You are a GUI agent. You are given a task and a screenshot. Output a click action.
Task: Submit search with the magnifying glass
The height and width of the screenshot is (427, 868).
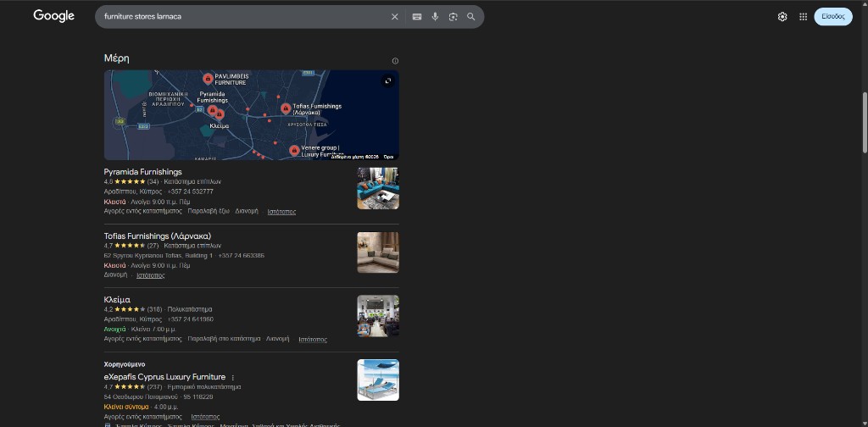pyautogui.click(x=471, y=17)
